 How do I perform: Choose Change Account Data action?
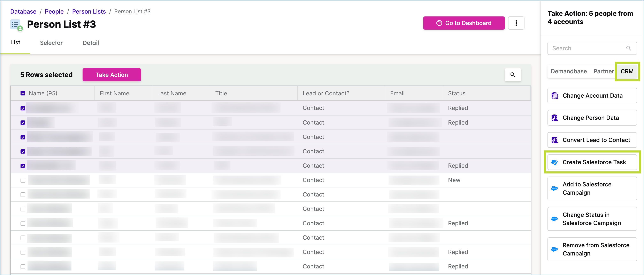point(592,96)
